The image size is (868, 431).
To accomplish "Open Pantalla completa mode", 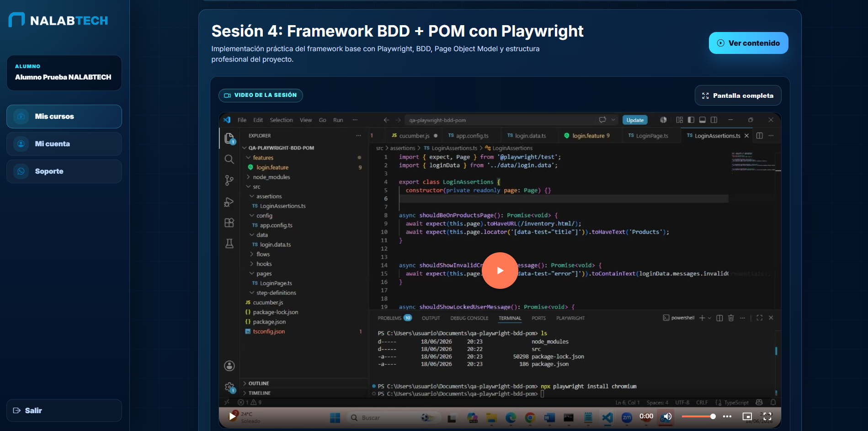I will [x=738, y=96].
